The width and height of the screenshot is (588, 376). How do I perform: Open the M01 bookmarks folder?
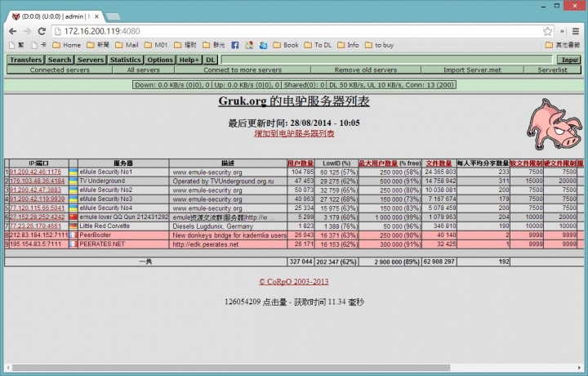[156, 45]
